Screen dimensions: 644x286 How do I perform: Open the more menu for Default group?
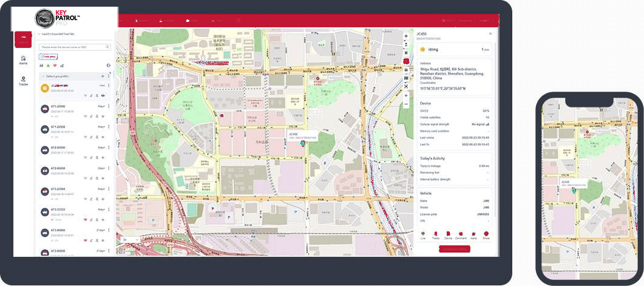pyautogui.click(x=109, y=77)
